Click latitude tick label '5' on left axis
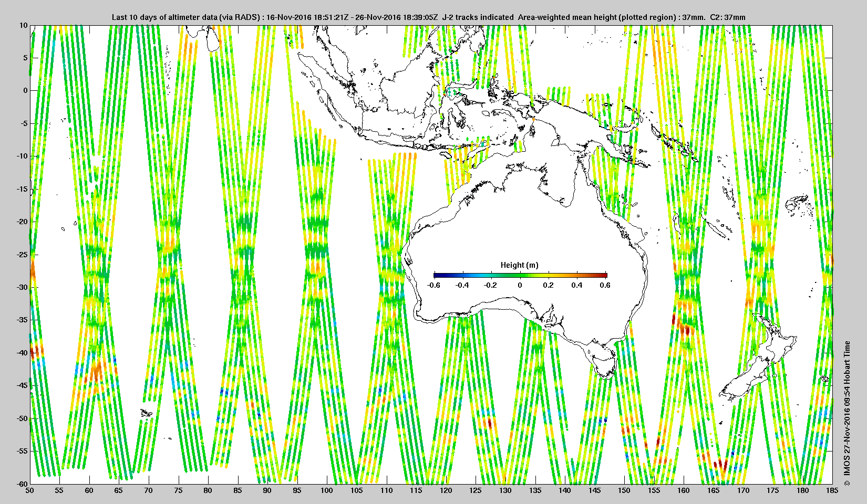 [25, 58]
